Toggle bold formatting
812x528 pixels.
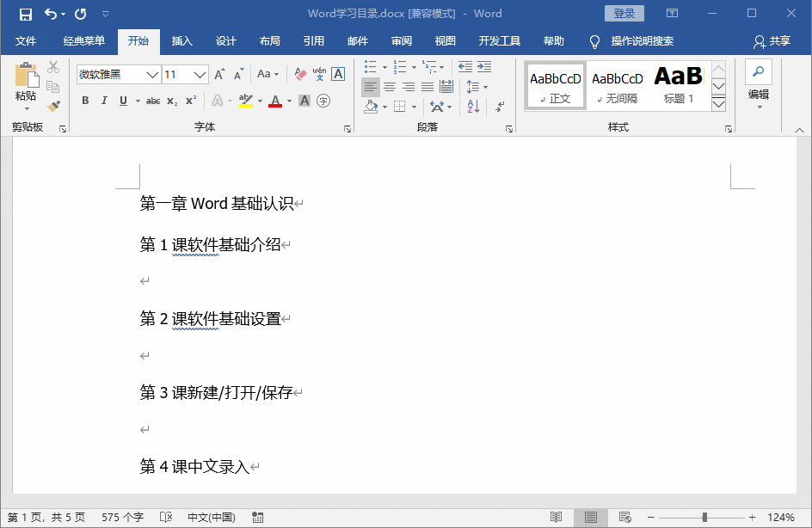(x=85, y=101)
